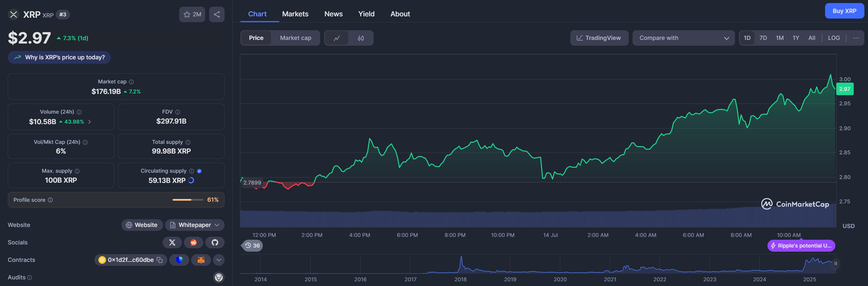Click the $297.91B FDV value

point(171,121)
